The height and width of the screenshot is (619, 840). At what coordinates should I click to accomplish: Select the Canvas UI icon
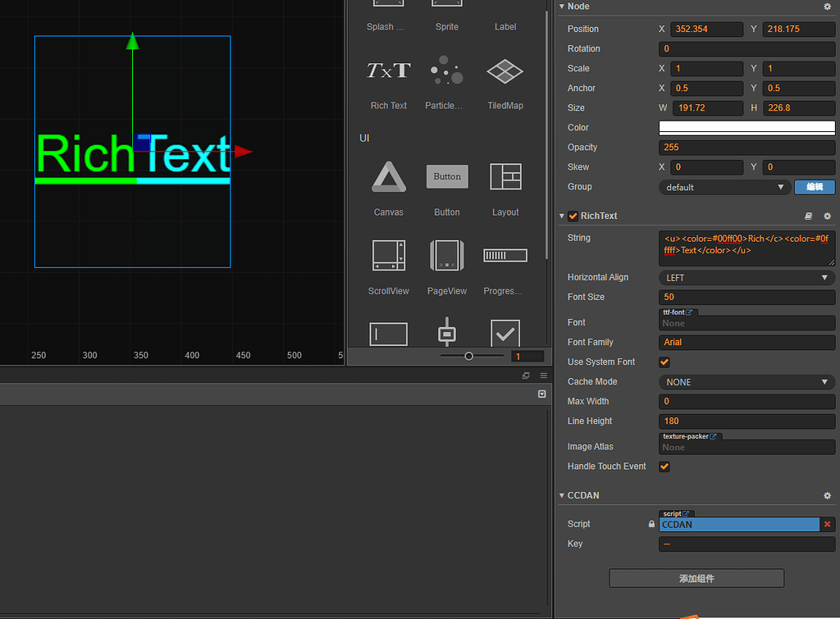pyautogui.click(x=387, y=176)
